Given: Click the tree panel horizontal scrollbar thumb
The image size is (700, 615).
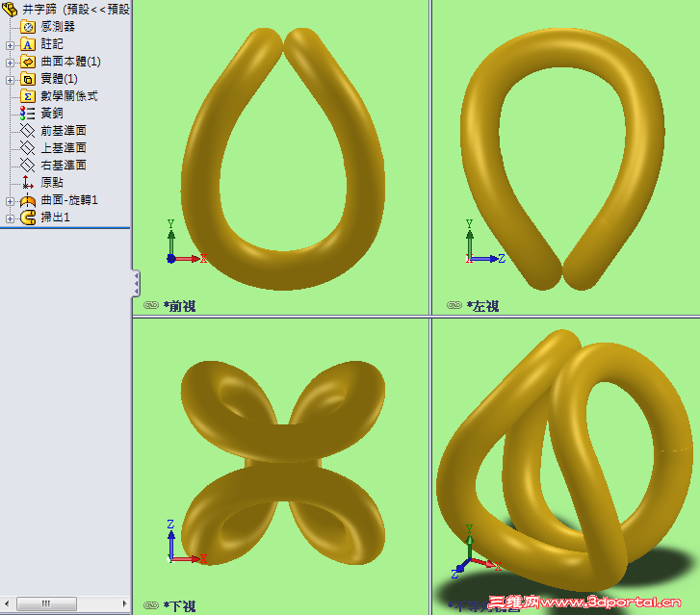Looking at the screenshot, I should pyautogui.click(x=46, y=604).
